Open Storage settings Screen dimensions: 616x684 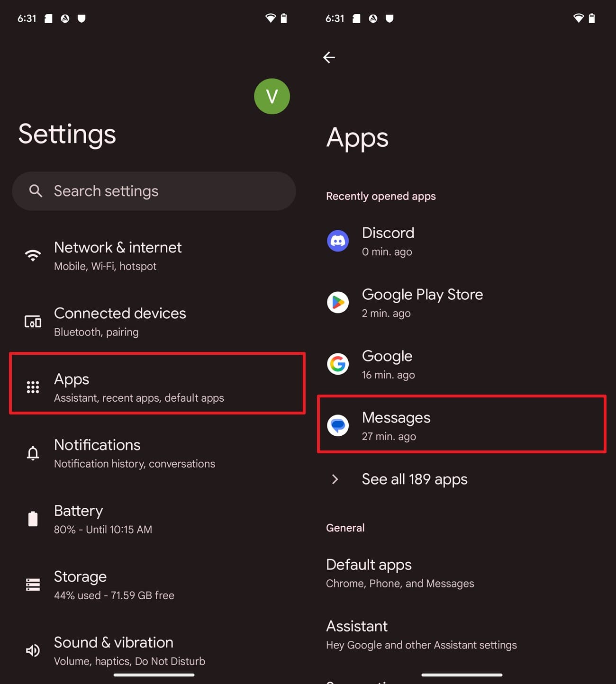154,585
